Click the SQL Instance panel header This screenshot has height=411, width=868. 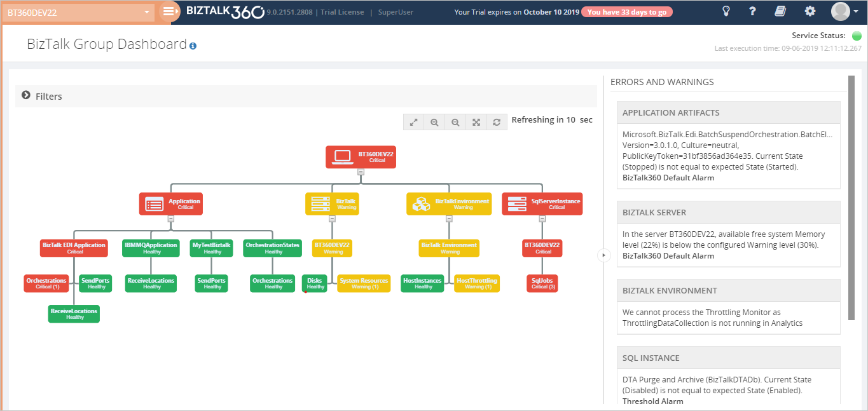point(729,358)
